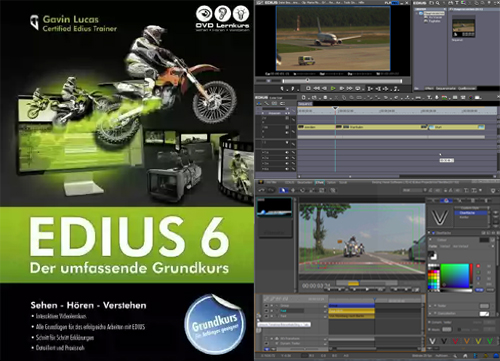
Task: Open the Custom Style dropdown
Action: [470, 208]
